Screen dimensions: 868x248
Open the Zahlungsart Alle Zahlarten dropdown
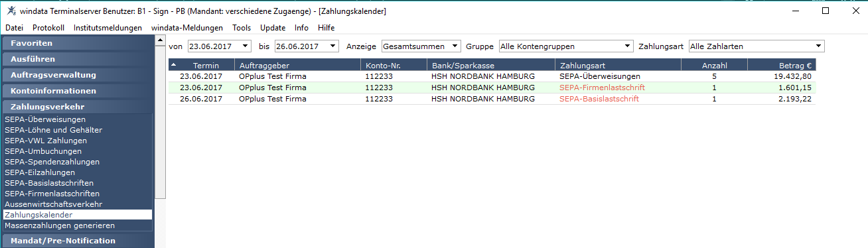819,46
